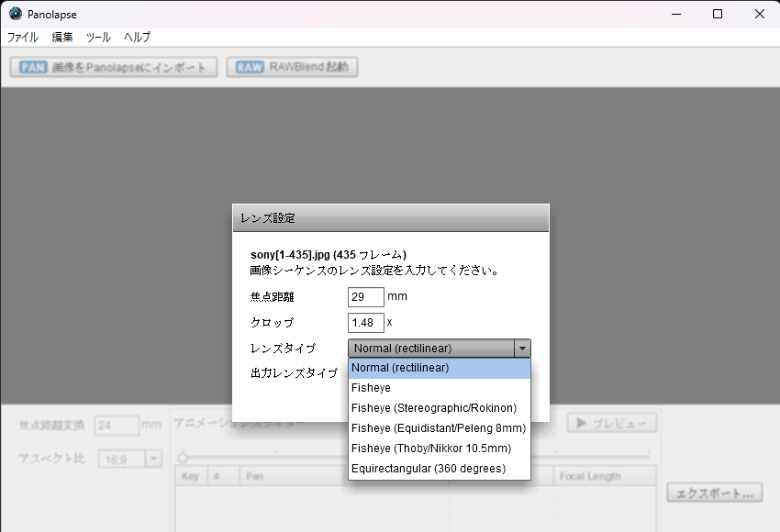Launch RAWBlend from the toolbar
This screenshot has width=780, height=532.
pyautogui.click(x=292, y=67)
